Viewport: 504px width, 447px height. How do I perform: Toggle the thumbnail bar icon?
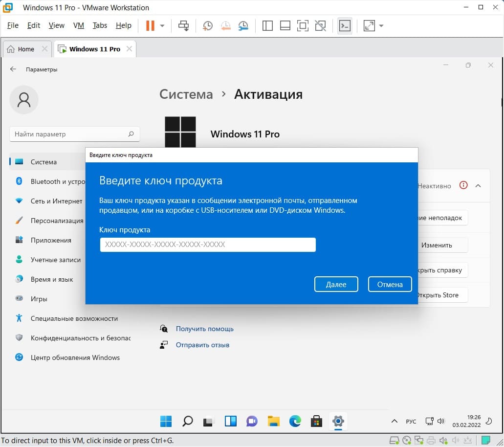pos(285,26)
